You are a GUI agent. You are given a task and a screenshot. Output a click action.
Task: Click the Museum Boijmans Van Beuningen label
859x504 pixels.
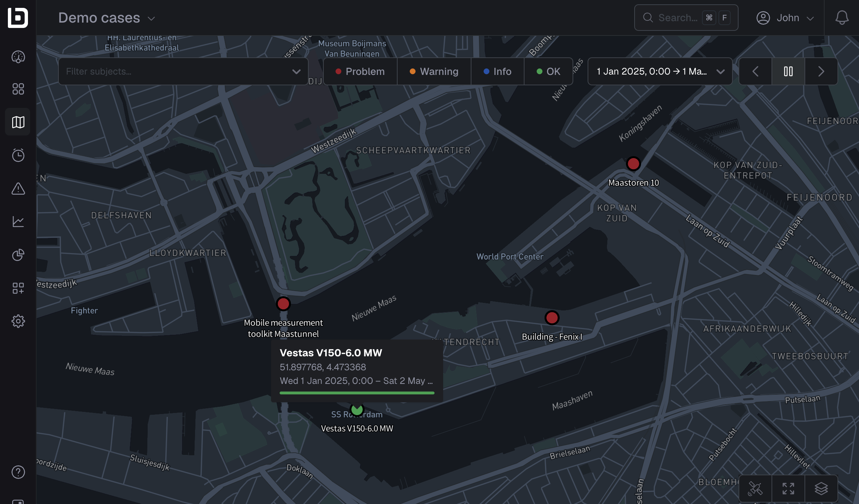coord(352,48)
